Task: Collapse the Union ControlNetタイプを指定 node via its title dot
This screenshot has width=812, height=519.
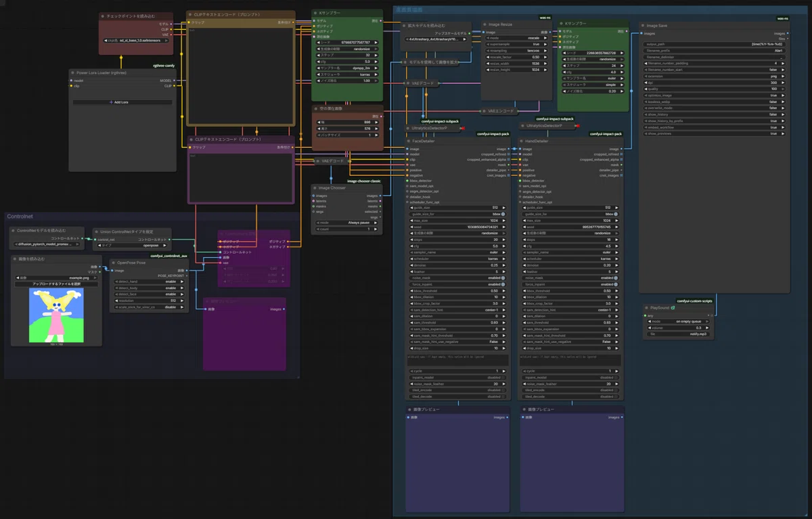Action: coord(97,231)
